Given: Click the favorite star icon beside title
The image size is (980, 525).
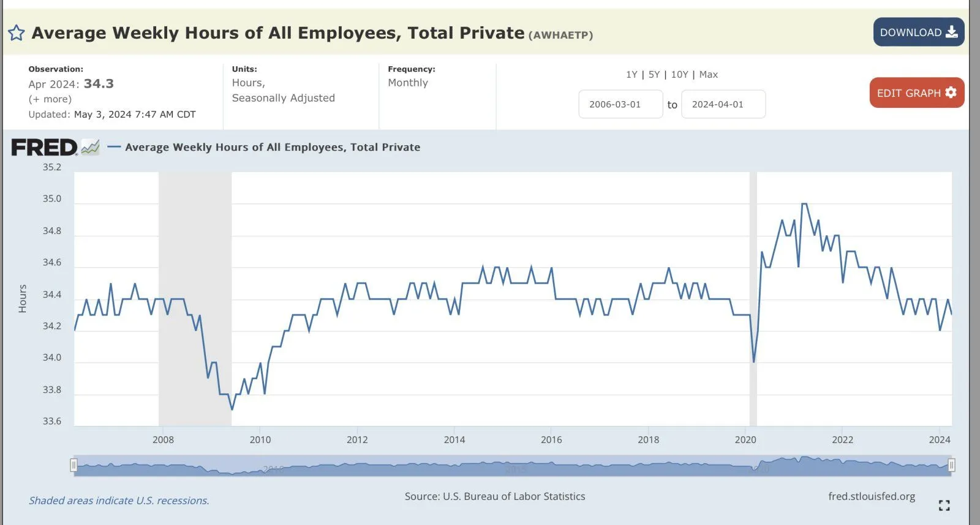Looking at the screenshot, I should point(17,33).
